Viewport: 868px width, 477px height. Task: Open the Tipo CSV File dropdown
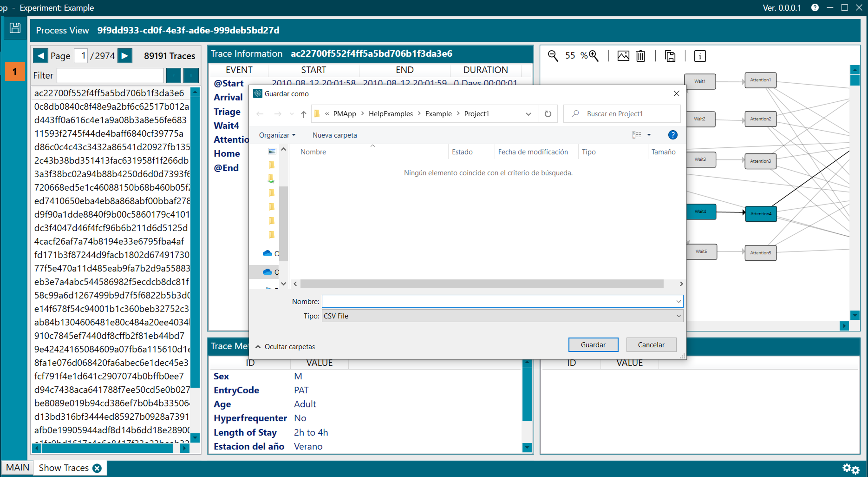[x=502, y=316]
